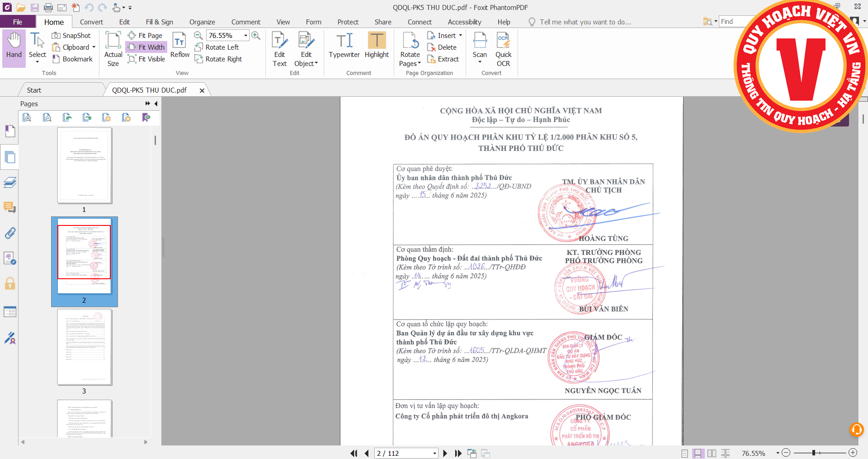Select page 3 thumbnail

coord(85,347)
